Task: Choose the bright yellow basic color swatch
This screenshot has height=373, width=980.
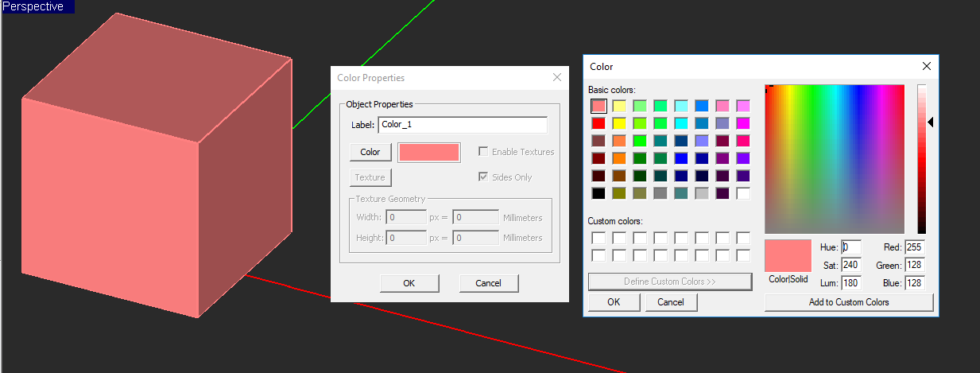Action: pos(619,123)
